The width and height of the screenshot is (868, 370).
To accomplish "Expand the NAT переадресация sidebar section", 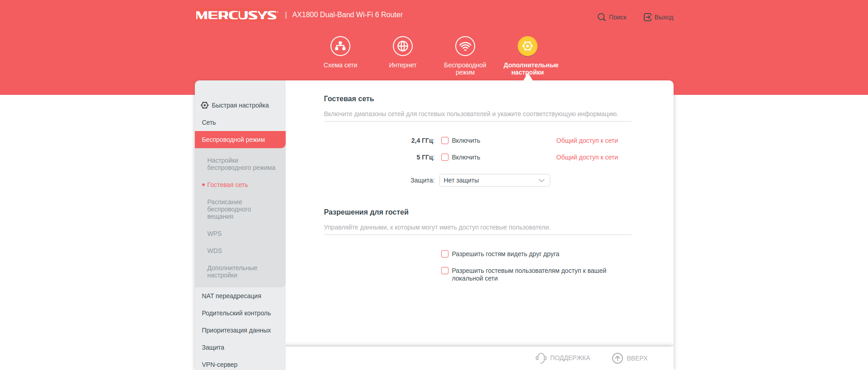I will pos(231,296).
